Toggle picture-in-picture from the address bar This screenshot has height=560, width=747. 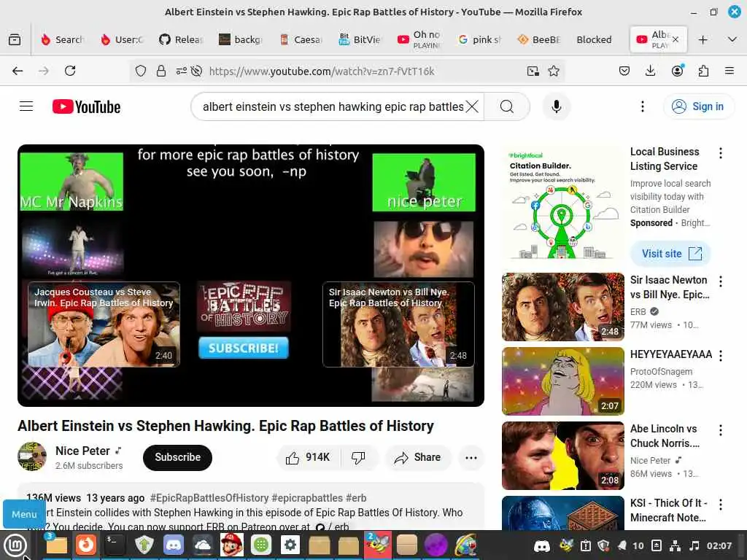533,71
